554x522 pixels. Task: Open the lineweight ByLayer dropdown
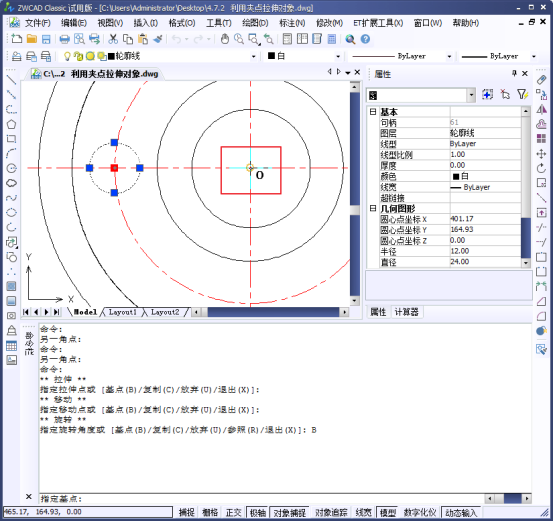point(534,56)
